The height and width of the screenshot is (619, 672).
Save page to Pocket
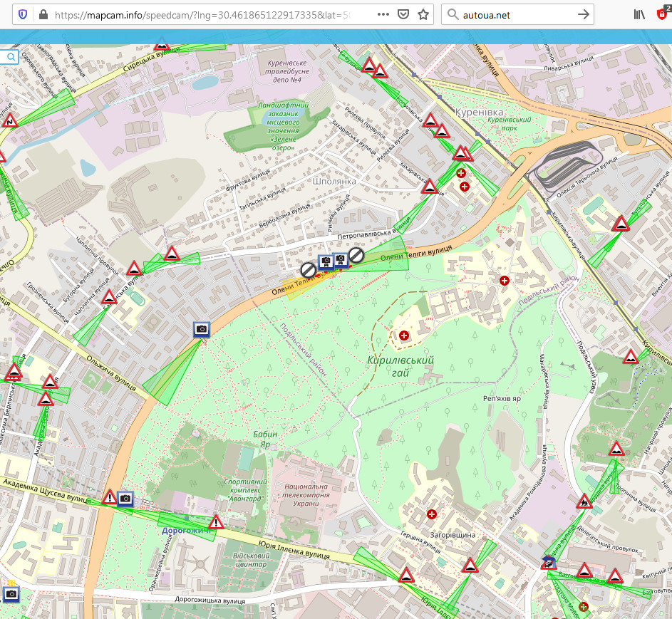(x=403, y=14)
